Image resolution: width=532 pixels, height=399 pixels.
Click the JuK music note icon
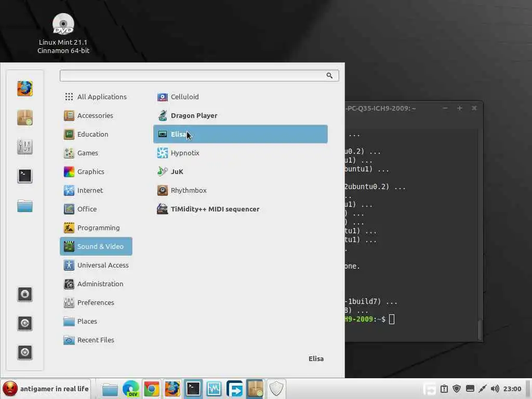tap(163, 171)
